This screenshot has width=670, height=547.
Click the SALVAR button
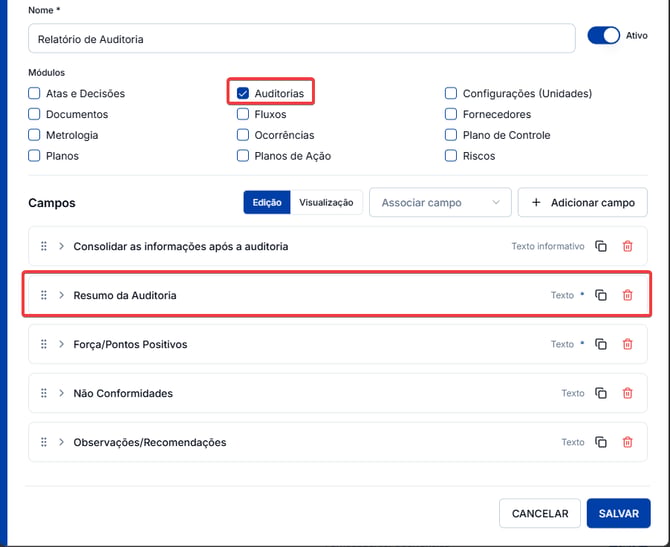(618, 513)
